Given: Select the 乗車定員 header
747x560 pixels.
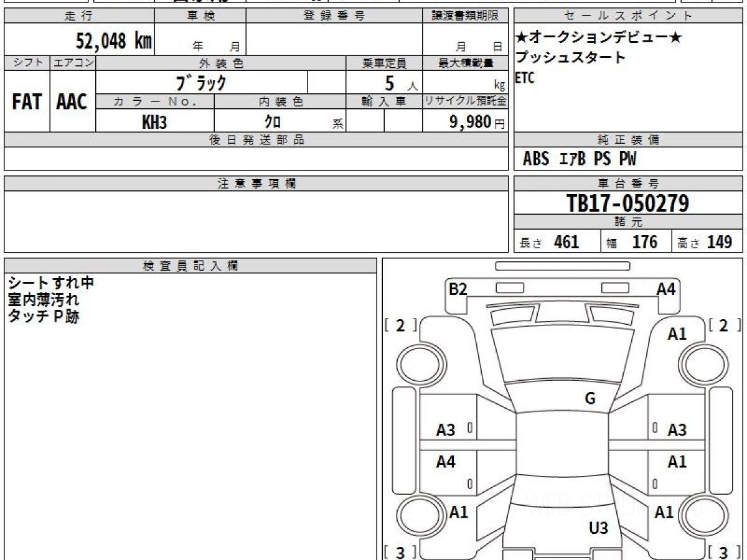Looking at the screenshot, I should (x=384, y=63).
